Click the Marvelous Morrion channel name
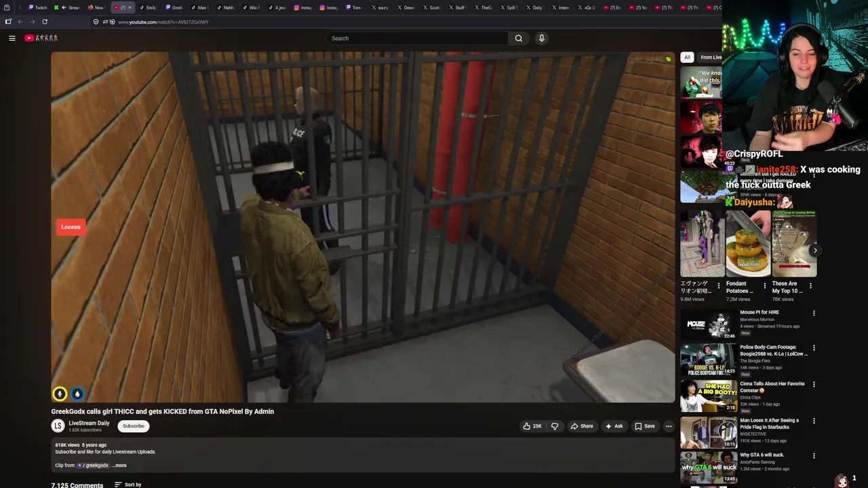 pos(757,319)
